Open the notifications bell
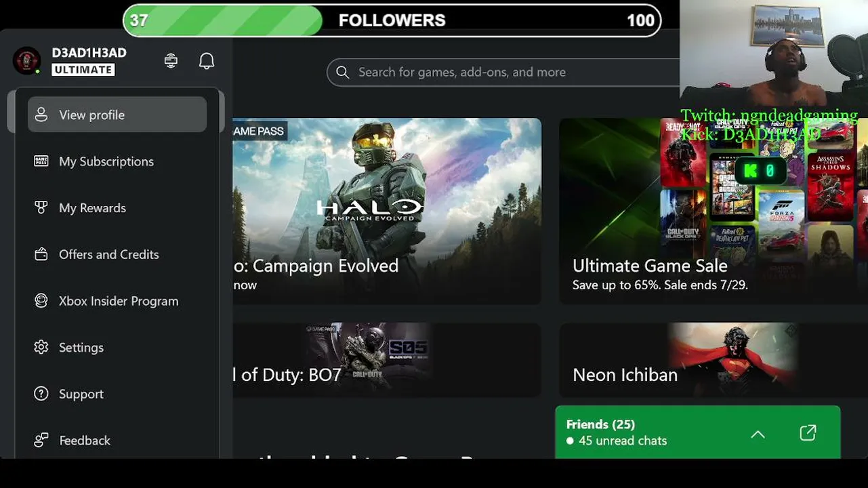This screenshot has height=488, width=868. pos(207,61)
